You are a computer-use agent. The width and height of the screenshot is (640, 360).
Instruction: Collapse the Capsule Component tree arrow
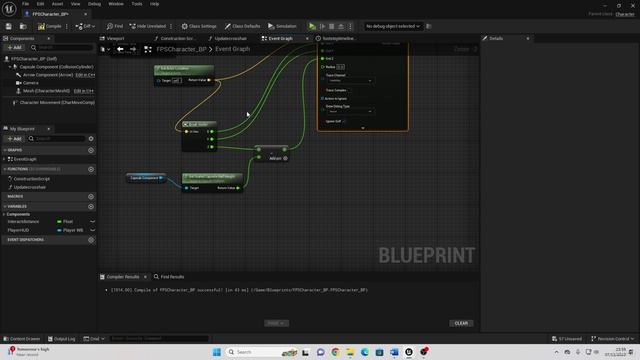pos(10,67)
